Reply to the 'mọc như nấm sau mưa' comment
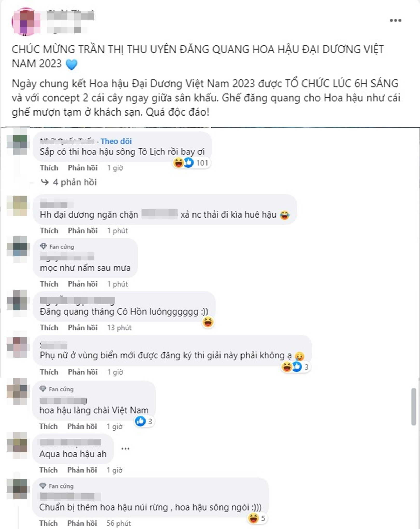420x529 pixels. coord(83,284)
